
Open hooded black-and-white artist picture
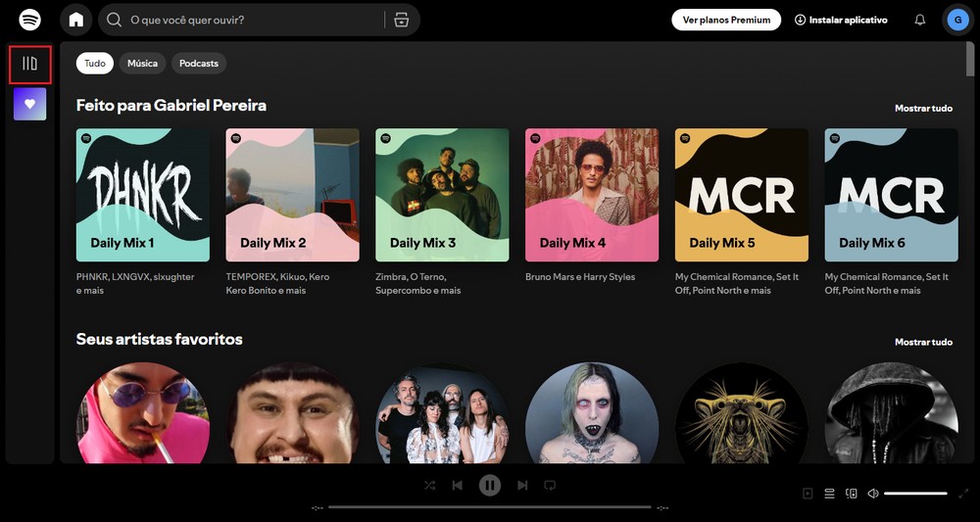click(x=891, y=413)
